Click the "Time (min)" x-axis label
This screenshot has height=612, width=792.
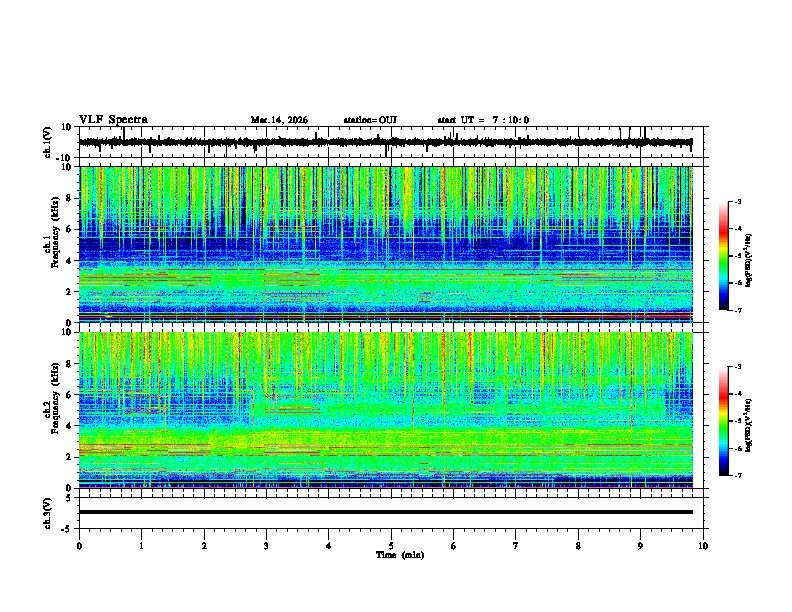[x=400, y=555]
